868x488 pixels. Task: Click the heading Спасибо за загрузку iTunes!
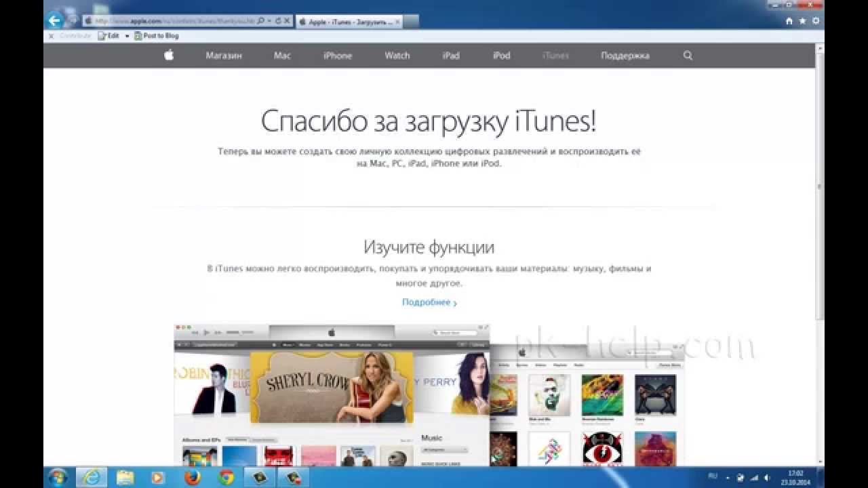coord(429,122)
